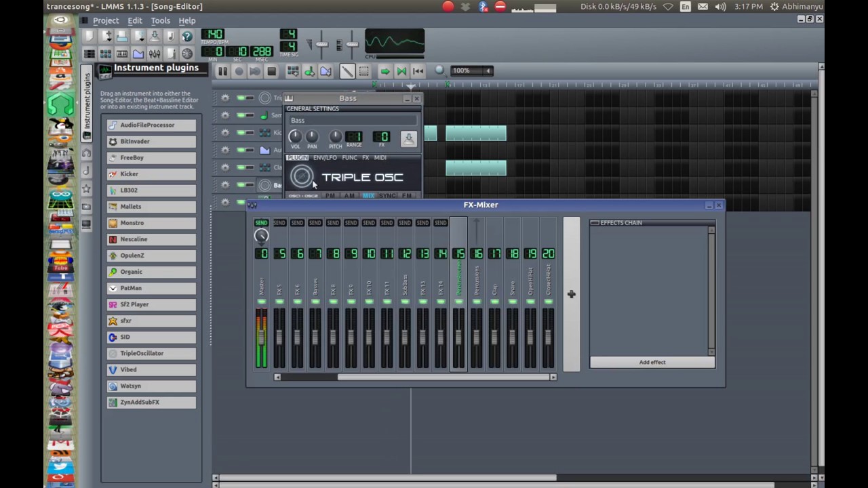
Task: Add a sample track
Action: [x=309, y=71]
